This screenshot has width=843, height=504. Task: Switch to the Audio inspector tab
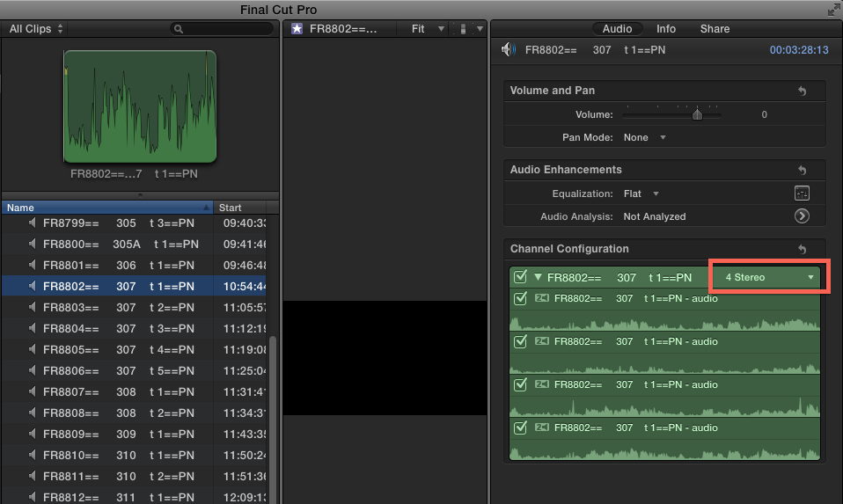coord(617,29)
